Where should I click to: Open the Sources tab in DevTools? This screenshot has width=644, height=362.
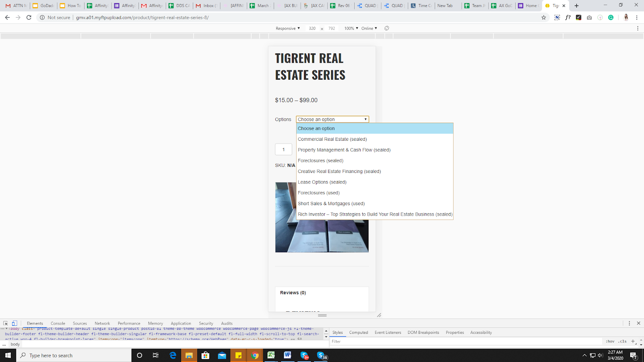80,323
